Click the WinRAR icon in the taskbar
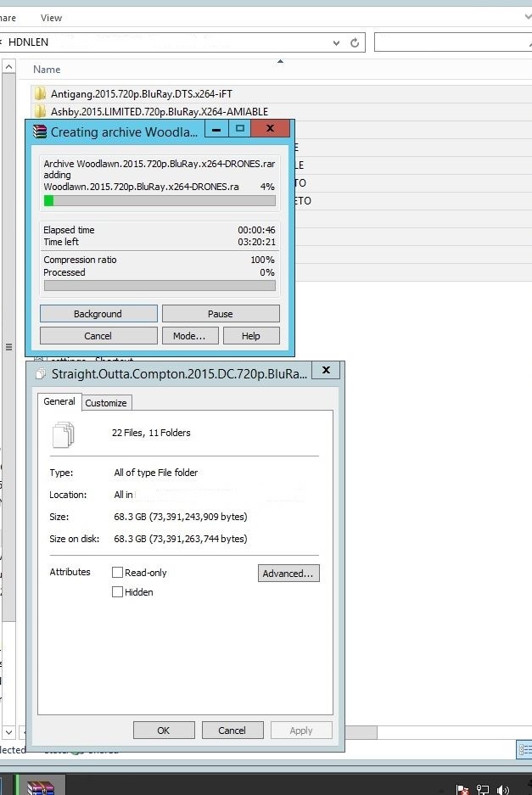Viewport: 532px width, 795px height. tap(40, 787)
